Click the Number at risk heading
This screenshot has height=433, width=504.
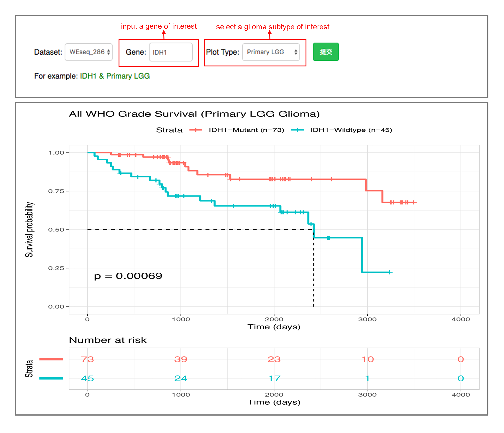click(108, 340)
